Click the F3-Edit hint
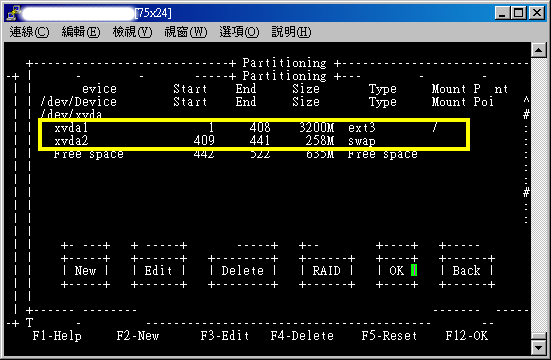The image size is (551, 360). pyautogui.click(x=225, y=336)
